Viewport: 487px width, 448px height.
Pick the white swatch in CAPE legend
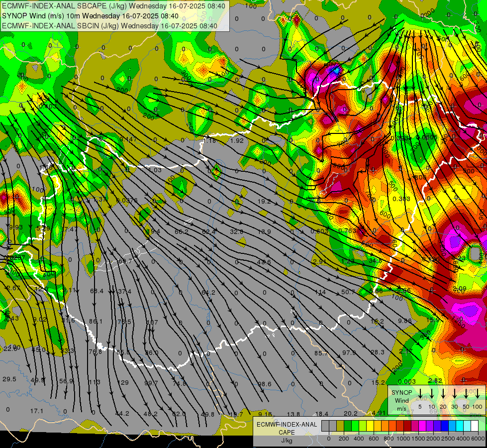[x=474, y=426]
